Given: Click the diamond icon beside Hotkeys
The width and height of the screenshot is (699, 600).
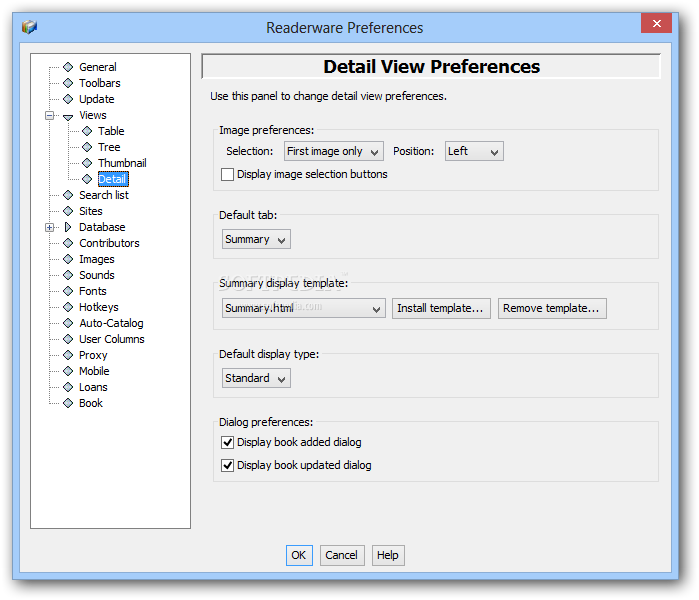Looking at the screenshot, I should tap(68, 307).
